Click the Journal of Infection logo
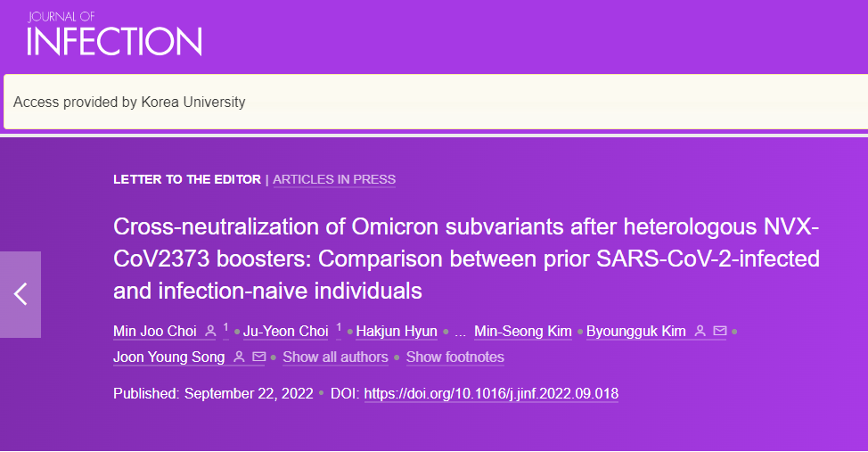Viewport: 868px width, 452px height. point(115,34)
